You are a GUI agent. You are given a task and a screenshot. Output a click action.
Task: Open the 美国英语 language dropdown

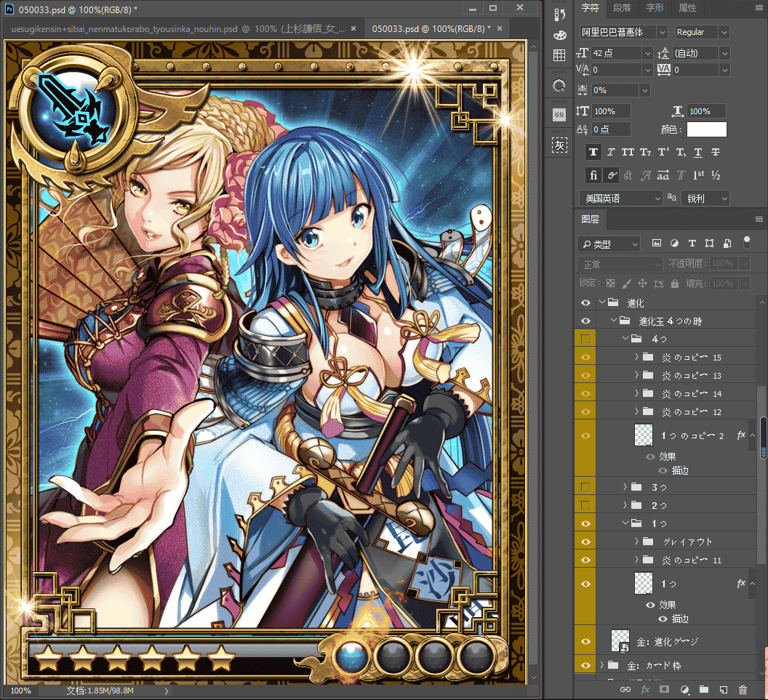[620, 198]
